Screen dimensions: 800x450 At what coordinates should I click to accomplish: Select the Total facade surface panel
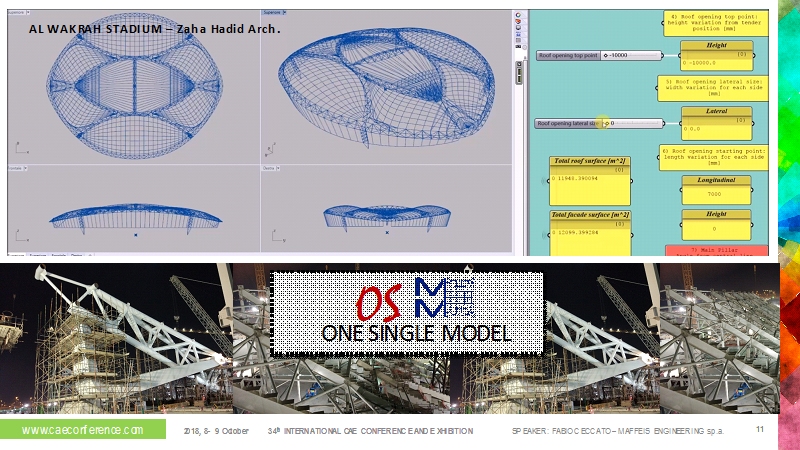pos(588,232)
